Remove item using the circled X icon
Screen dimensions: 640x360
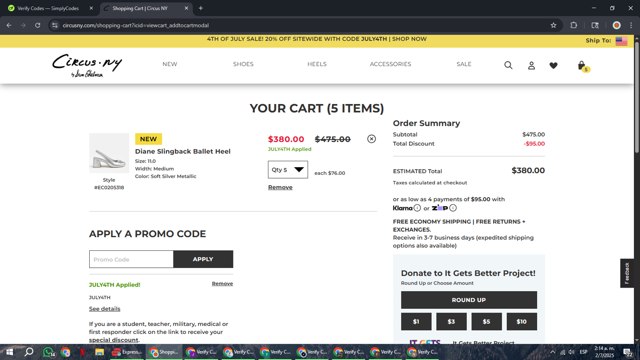[x=371, y=139]
